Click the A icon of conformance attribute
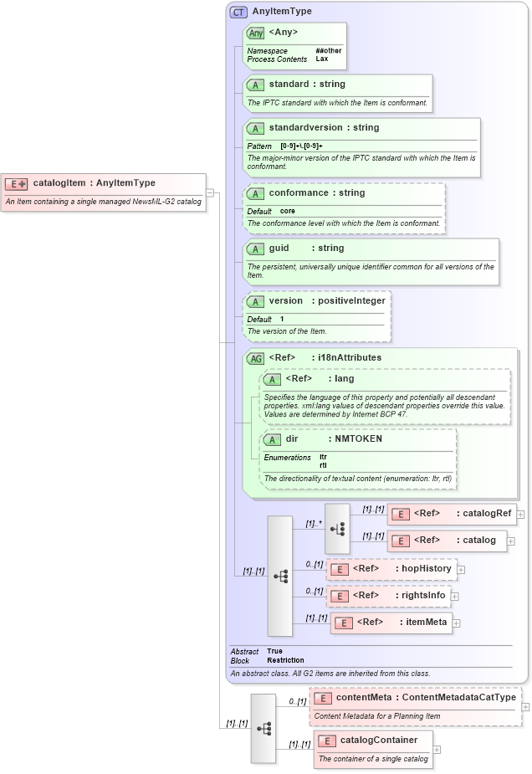This screenshot has height=774, width=532. pos(256,193)
